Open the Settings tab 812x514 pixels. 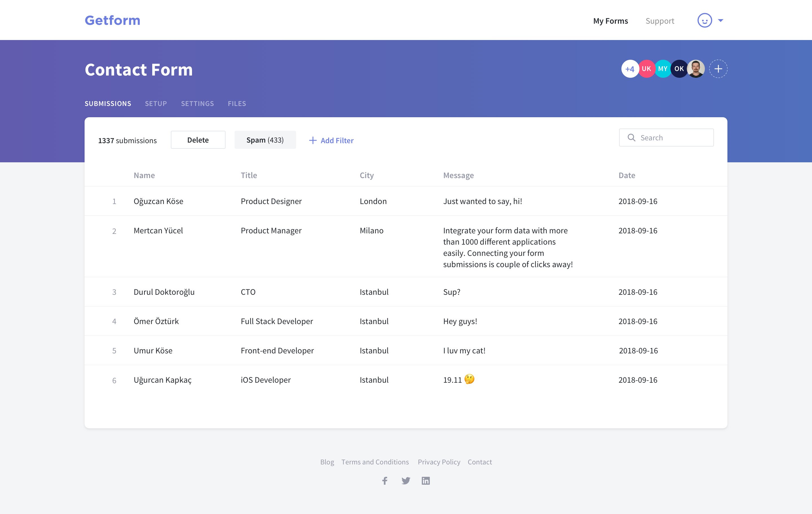pyautogui.click(x=197, y=103)
